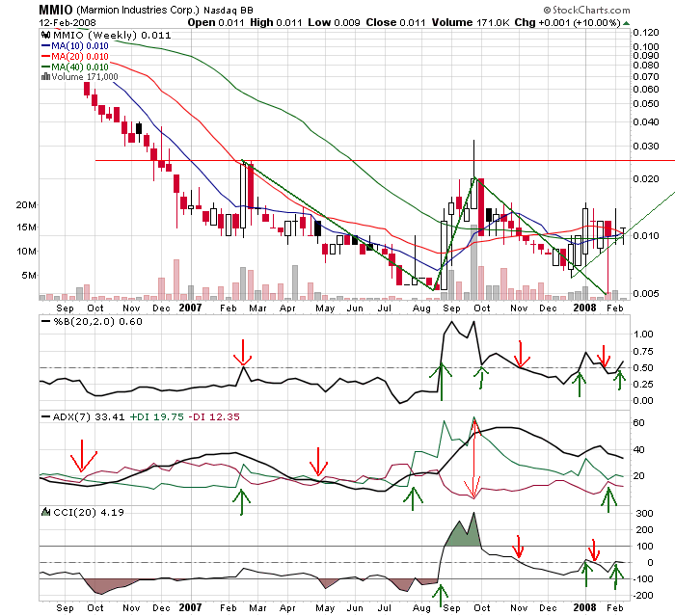Click the CCI mountain icon
The width and height of the screenshot is (675, 616).
[x=45, y=512]
